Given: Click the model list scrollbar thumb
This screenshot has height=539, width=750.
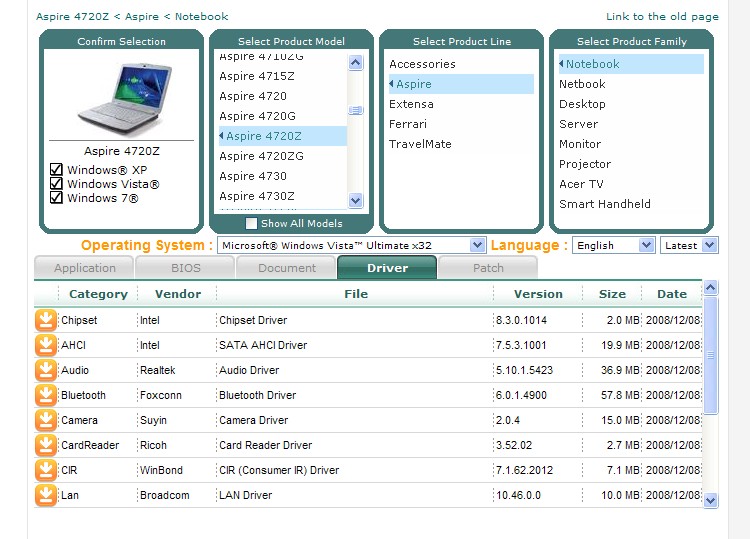Looking at the screenshot, I should point(355,110).
